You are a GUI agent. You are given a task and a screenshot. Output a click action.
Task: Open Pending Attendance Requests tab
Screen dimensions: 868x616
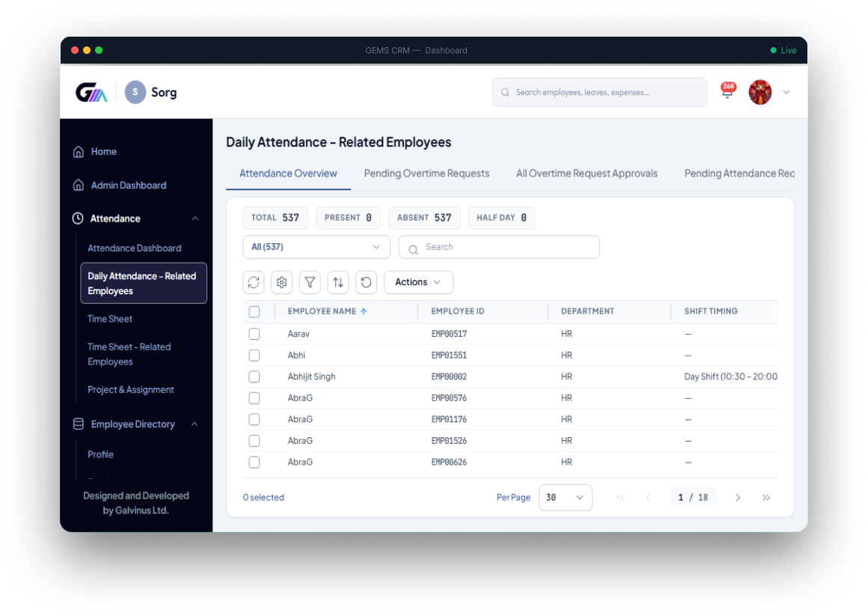coord(739,174)
